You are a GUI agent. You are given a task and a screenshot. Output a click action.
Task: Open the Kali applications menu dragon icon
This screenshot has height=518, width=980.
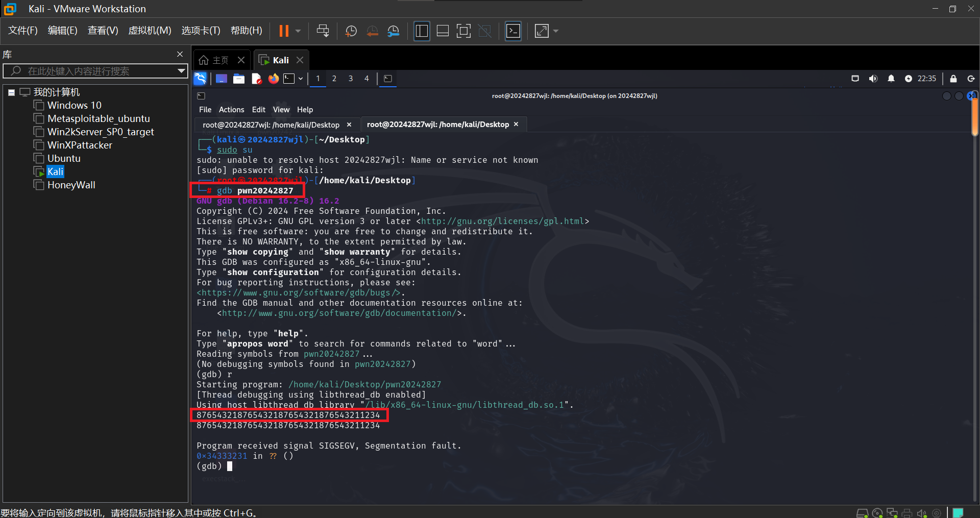(200, 79)
